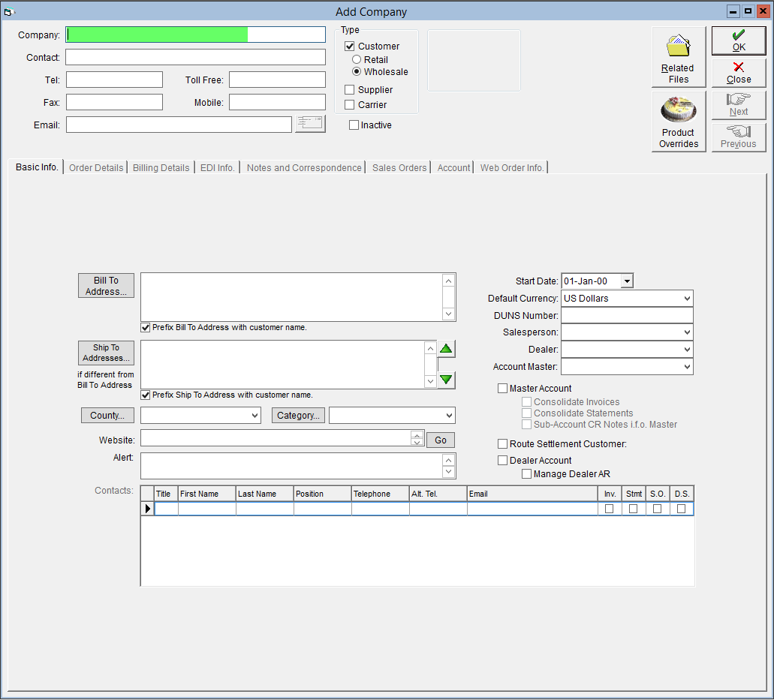The height and width of the screenshot is (700, 774).
Task: Open the Notes and Correspondence tab
Action: click(x=304, y=168)
